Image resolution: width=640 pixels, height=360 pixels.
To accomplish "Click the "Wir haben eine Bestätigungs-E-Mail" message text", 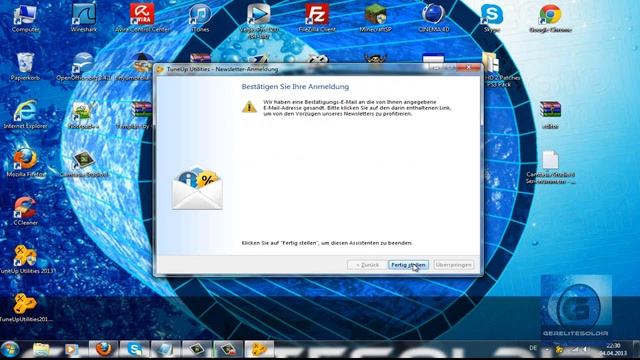I will 357,108.
